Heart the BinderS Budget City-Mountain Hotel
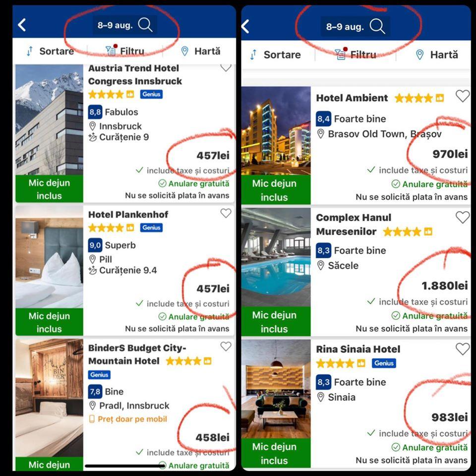Viewport: 476px width, 476px height. (x=226, y=347)
